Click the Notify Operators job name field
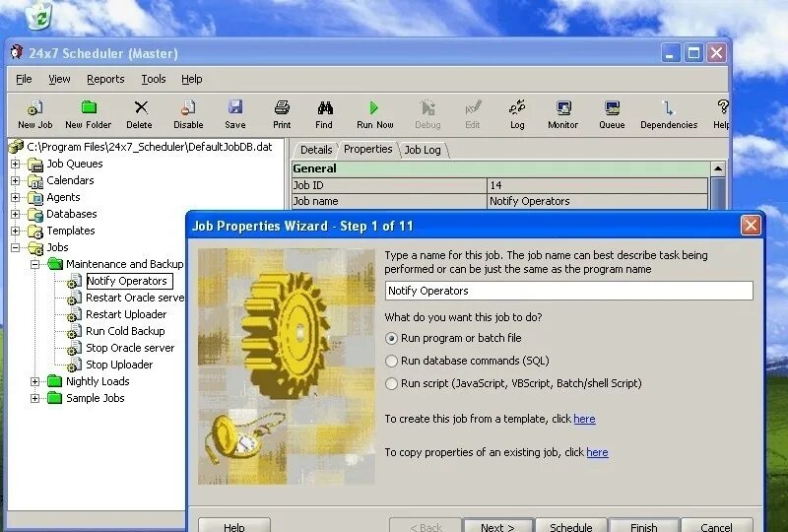Viewport: 788px width, 532px height. coord(569,291)
